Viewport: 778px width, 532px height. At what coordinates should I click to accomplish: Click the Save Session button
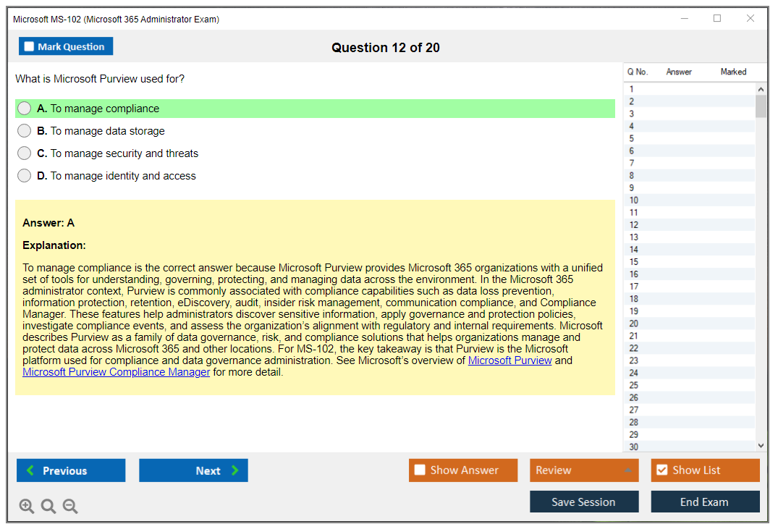tap(584, 502)
